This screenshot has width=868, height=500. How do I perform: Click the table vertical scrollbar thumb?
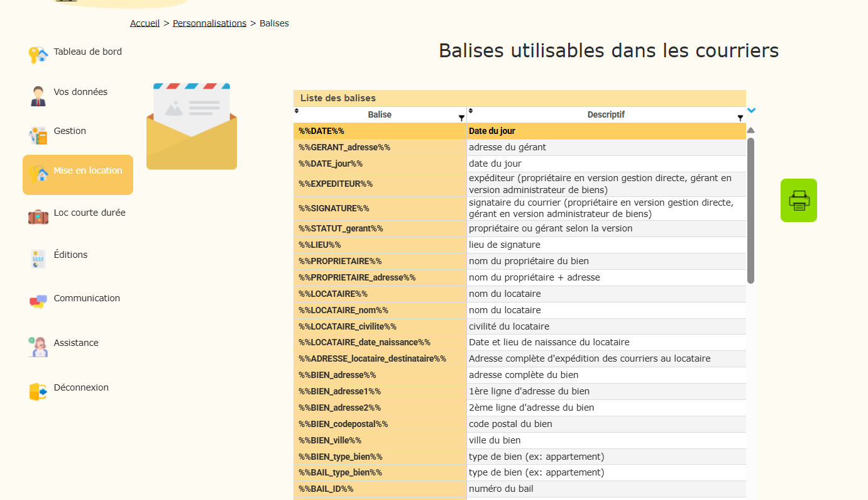(750, 210)
